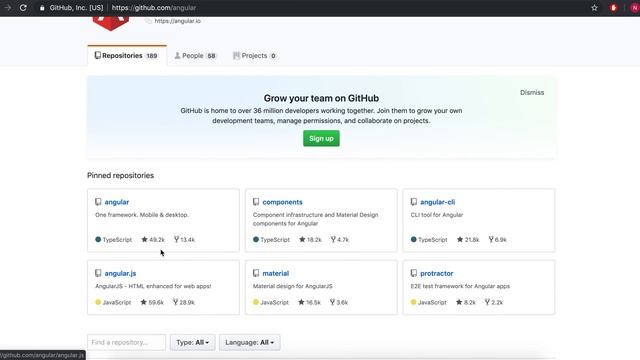Open the material repository link
The image size is (640, 360).
pyautogui.click(x=276, y=273)
